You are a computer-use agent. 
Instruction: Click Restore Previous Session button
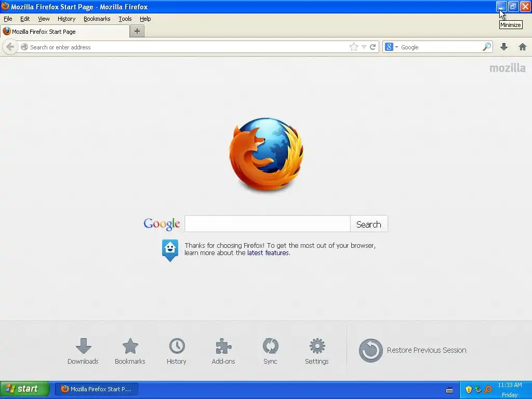[x=413, y=350]
